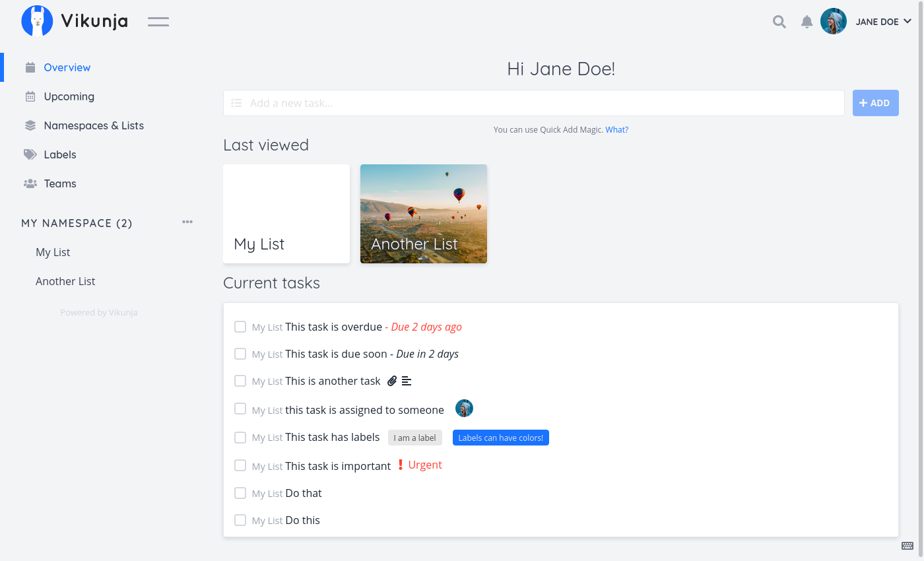
Task: Click the Upcoming calendar icon
Action: [30, 96]
